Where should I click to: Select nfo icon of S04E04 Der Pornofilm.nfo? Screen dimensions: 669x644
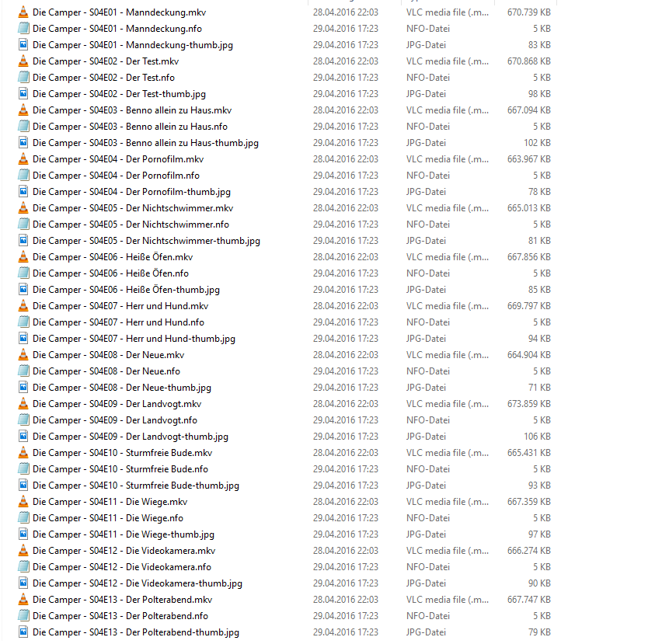[x=23, y=176]
